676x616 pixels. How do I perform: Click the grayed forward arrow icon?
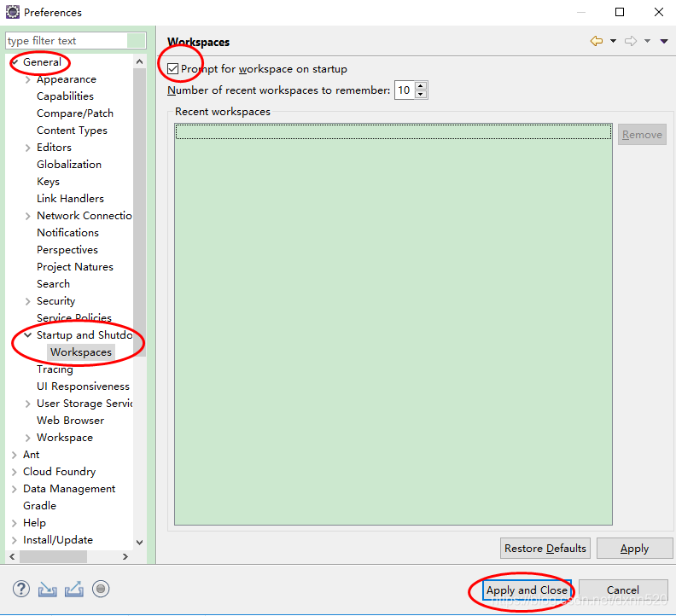click(x=631, y=41)
